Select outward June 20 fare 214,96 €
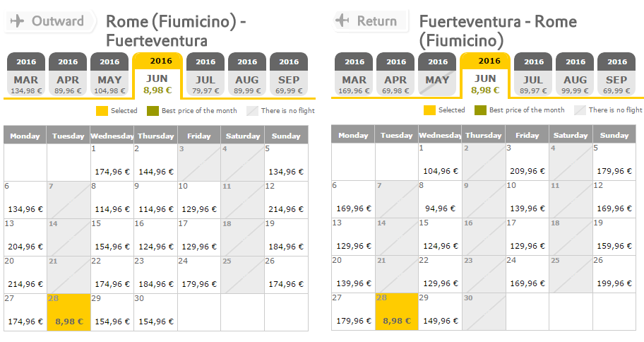This screenshot has width=644, height=342. [25, 275]
